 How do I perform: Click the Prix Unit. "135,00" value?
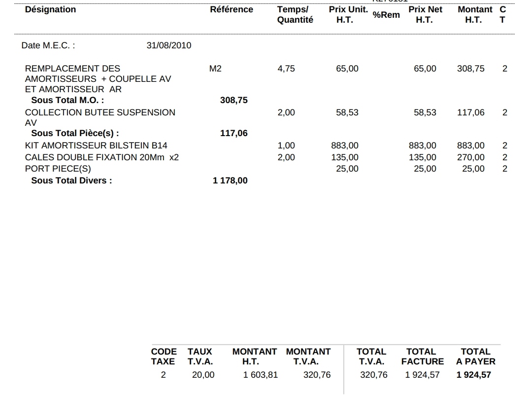[x=345, y=157]
